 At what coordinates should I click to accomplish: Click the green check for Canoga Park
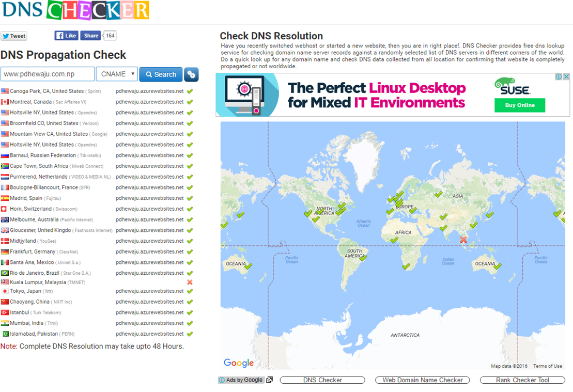click(190, 91)
